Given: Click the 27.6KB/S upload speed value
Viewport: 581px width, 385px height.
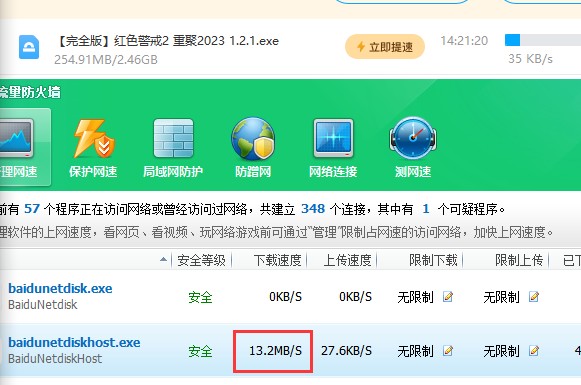Looking at the screenshot, I should pos(346,351).
